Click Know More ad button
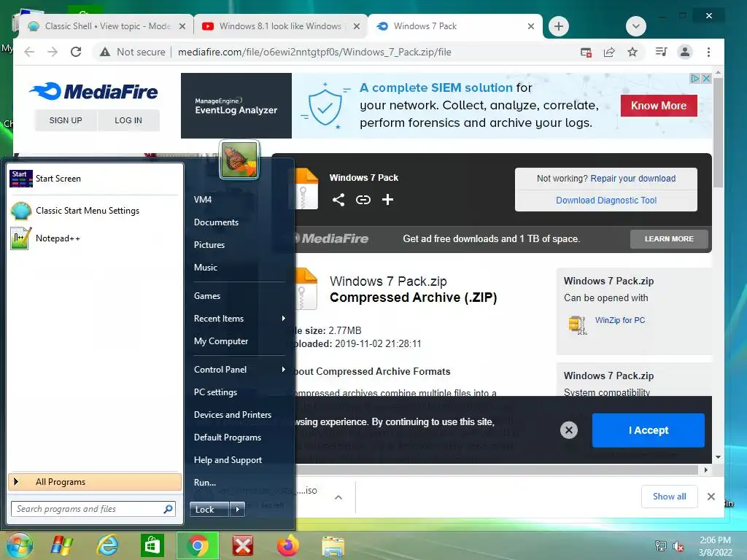 click(659, 106)
